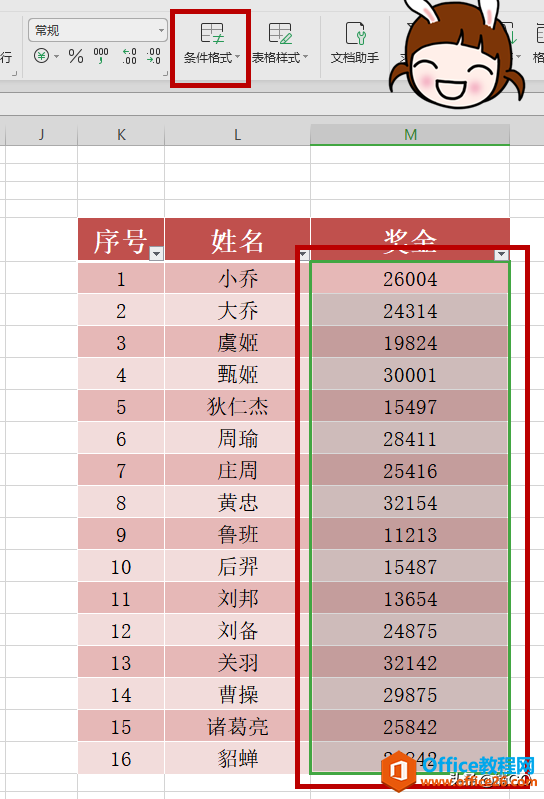Expand the 条件格式 dropdown arrow

[x=238, y=58]
